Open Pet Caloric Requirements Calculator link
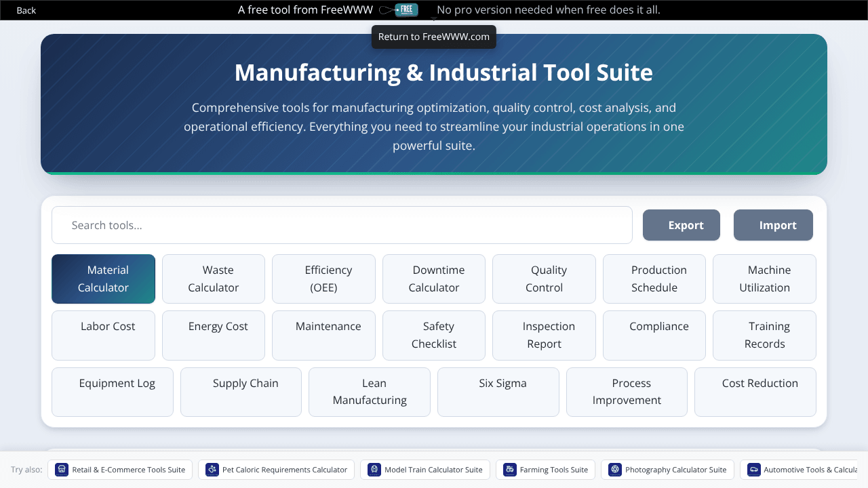The image size is (868, 488). (276, 470)
